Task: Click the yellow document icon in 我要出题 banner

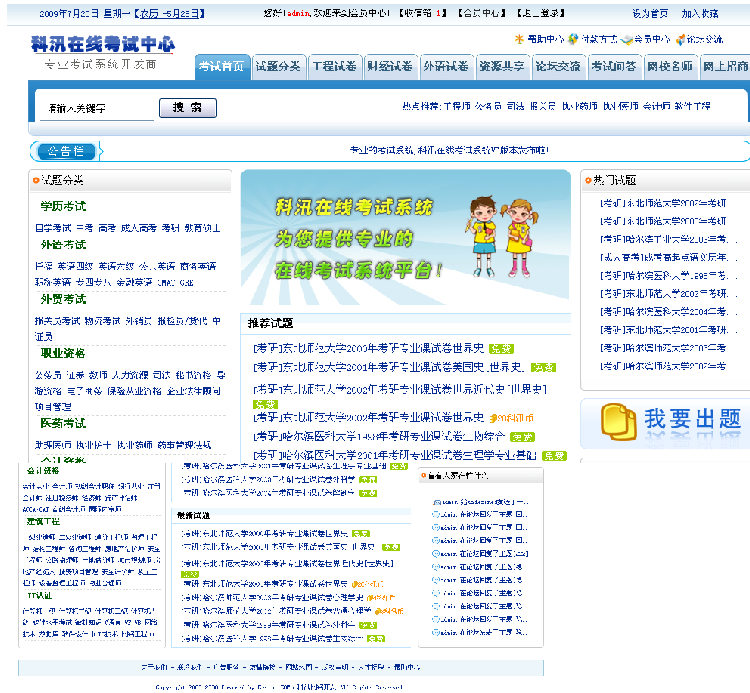Action: click(x=618, y=422)
